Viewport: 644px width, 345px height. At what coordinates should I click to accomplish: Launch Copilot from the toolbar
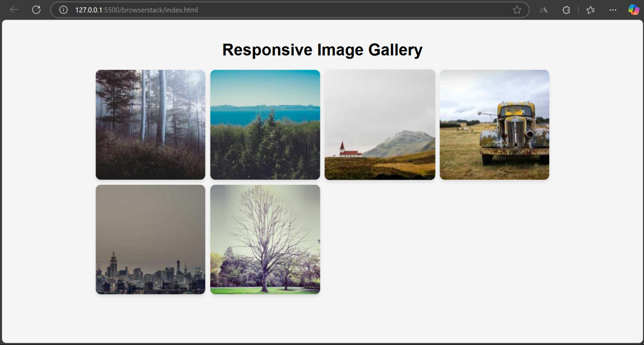point(633,9)
